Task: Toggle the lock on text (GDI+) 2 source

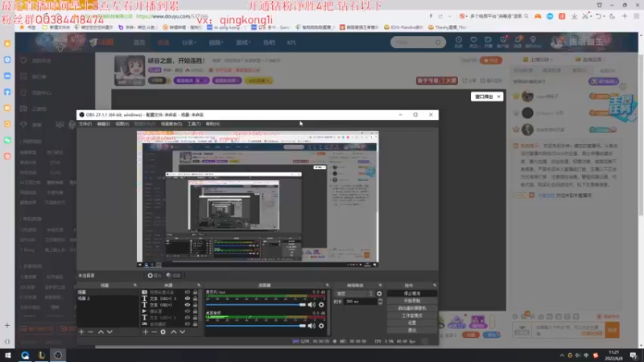Action: 195,318
